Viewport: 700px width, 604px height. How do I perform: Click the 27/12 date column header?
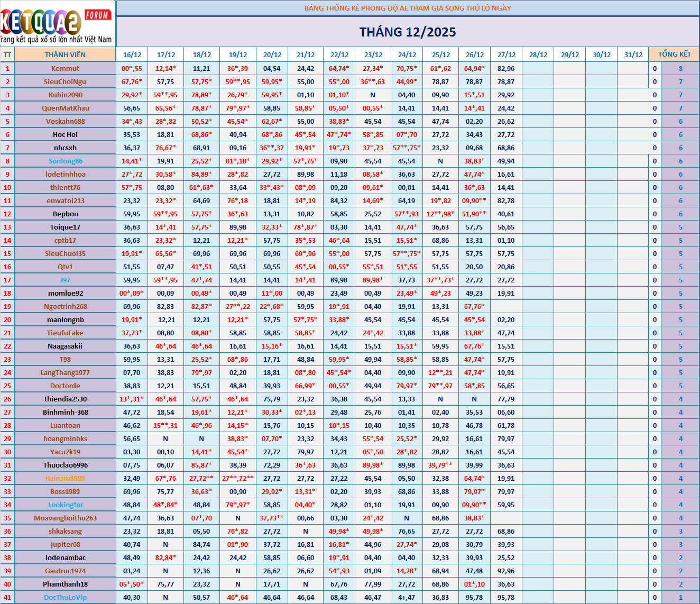[x=506, y=54]
